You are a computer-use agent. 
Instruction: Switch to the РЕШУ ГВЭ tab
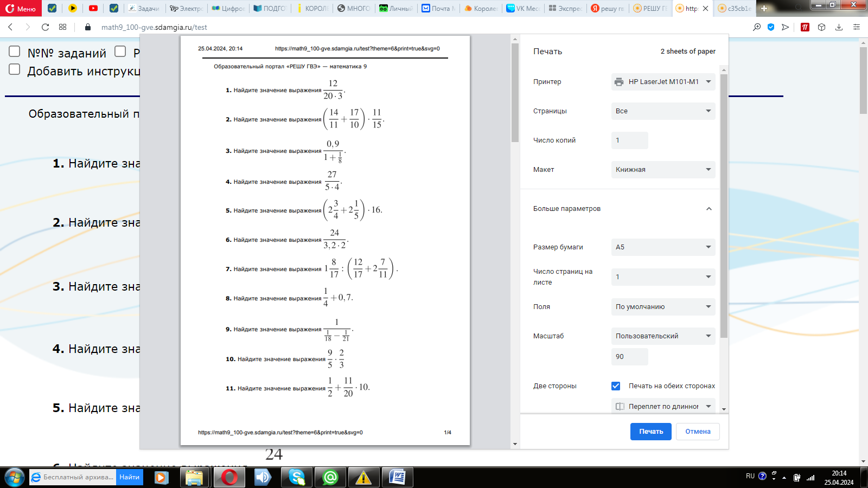pyautogui.click(x=650, y=8)
